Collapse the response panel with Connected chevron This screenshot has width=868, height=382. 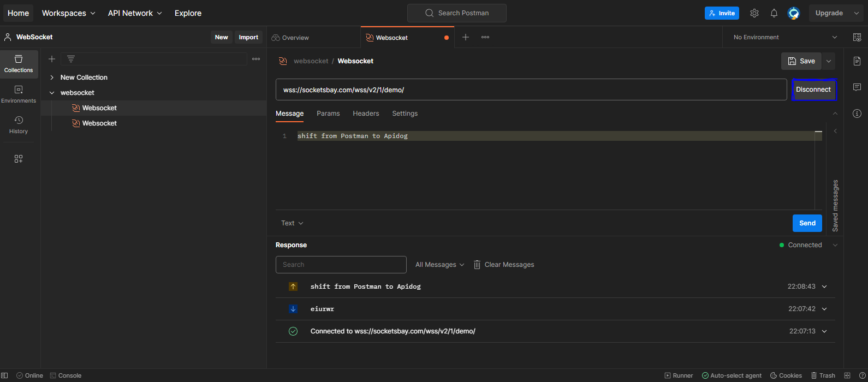point(835,245)
